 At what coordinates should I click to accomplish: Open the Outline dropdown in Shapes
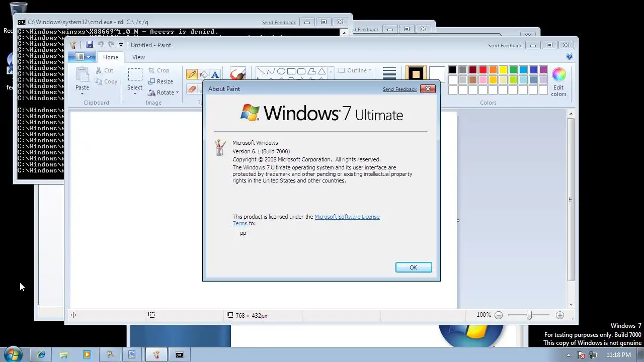pos(355,70)
